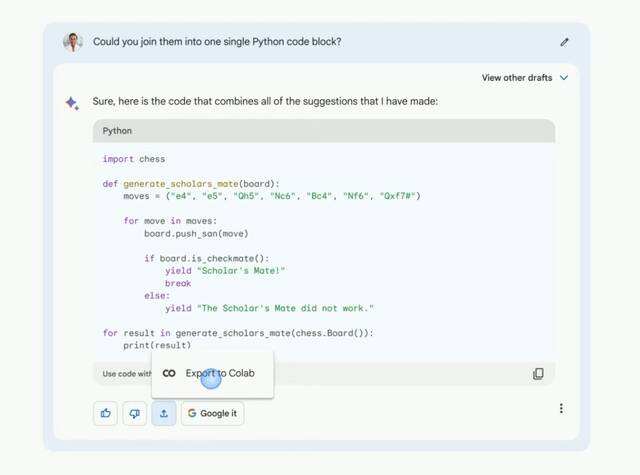Click the 'else:' code line
Screen dimensions: 640x475
157,296
